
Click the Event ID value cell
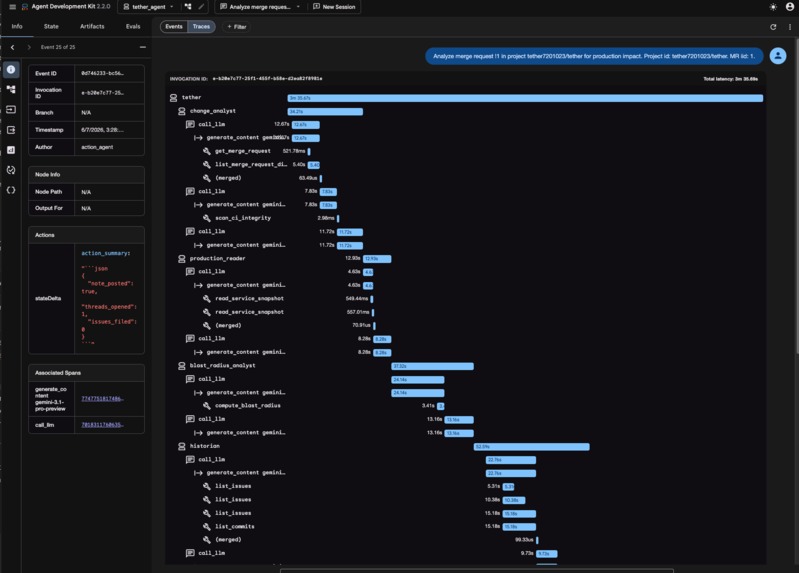click(x=109, y=73)
